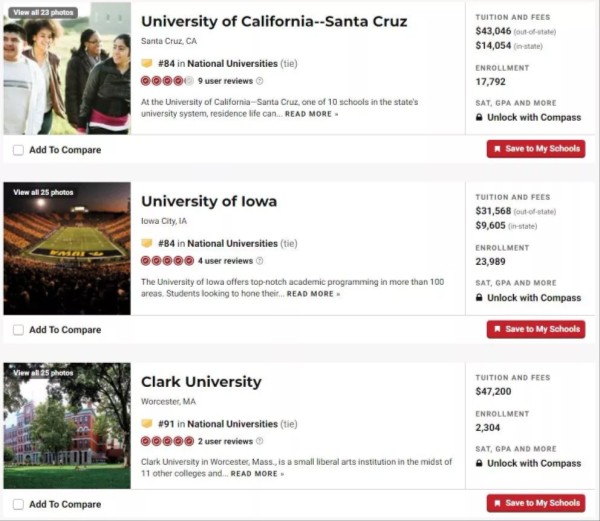The height and width of the screenshot is (521, 600).
Task: Click Unlock with Compass for University of Iowa
Action: coord(534,298)
